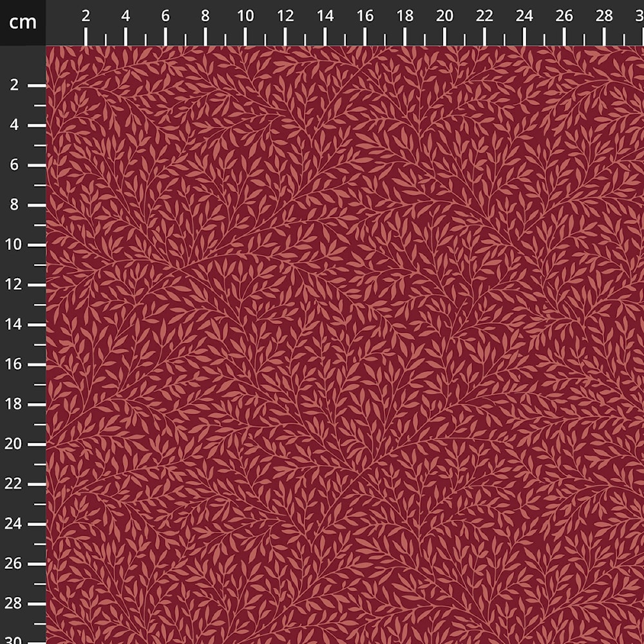
Task: Click the 24 label on top ruler
Action: (x=524, y=16)
